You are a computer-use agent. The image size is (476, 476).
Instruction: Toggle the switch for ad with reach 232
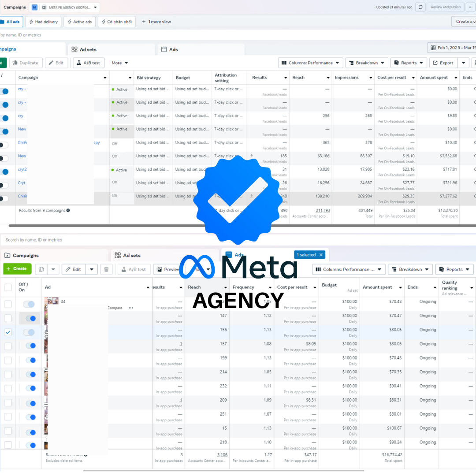click(x=31, y=389)
